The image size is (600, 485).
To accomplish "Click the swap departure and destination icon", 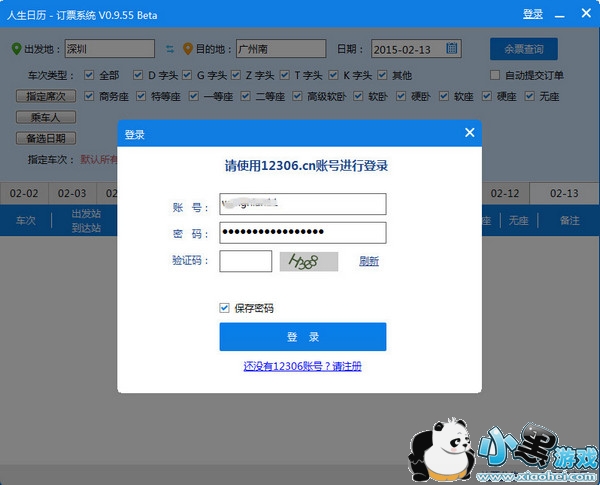I will [x=170, y=49].
